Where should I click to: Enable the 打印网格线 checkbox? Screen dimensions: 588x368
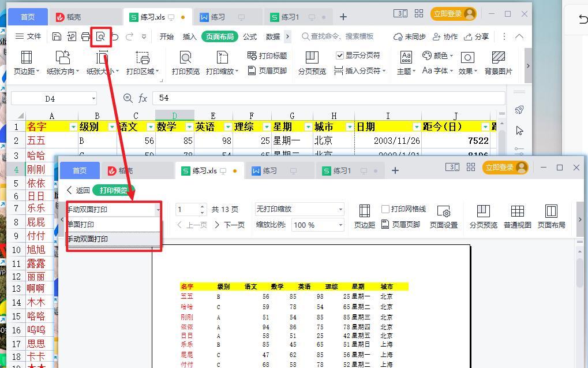point(385,209)
